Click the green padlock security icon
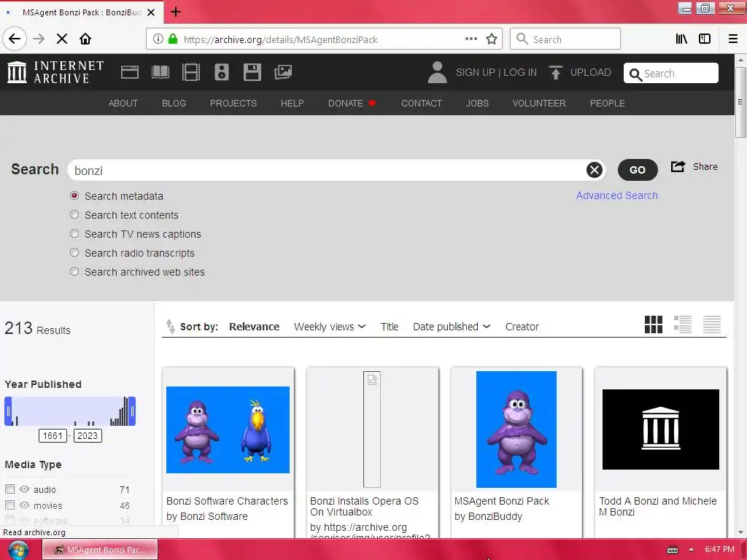This screenshot has width=747, height=560. click(173, 39)
